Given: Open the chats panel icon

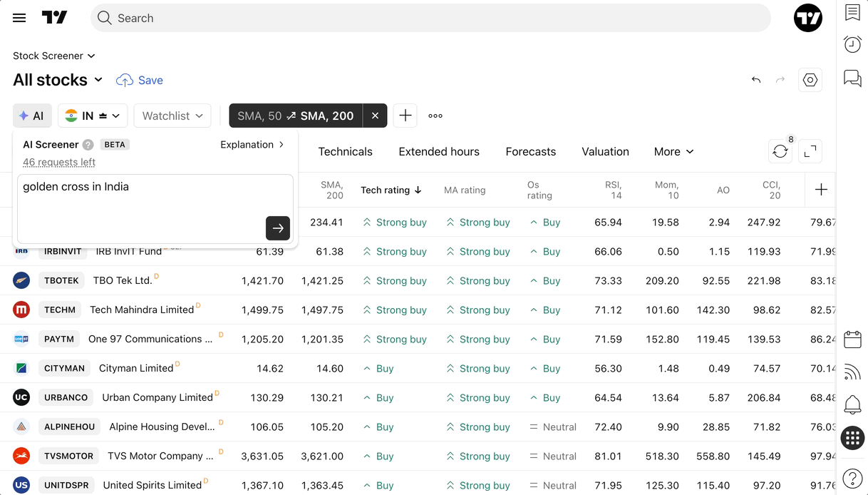Looking at the screenshot, I should tap(852, 78).
